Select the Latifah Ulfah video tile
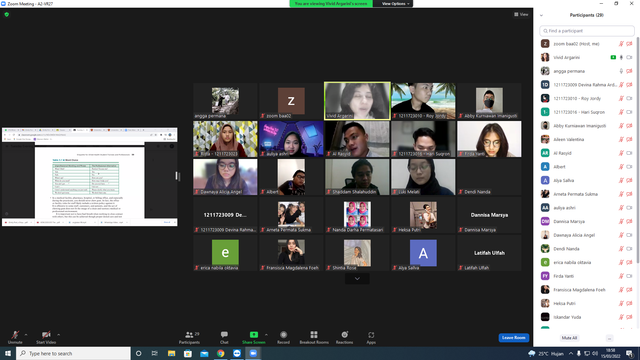 [489, 253]
